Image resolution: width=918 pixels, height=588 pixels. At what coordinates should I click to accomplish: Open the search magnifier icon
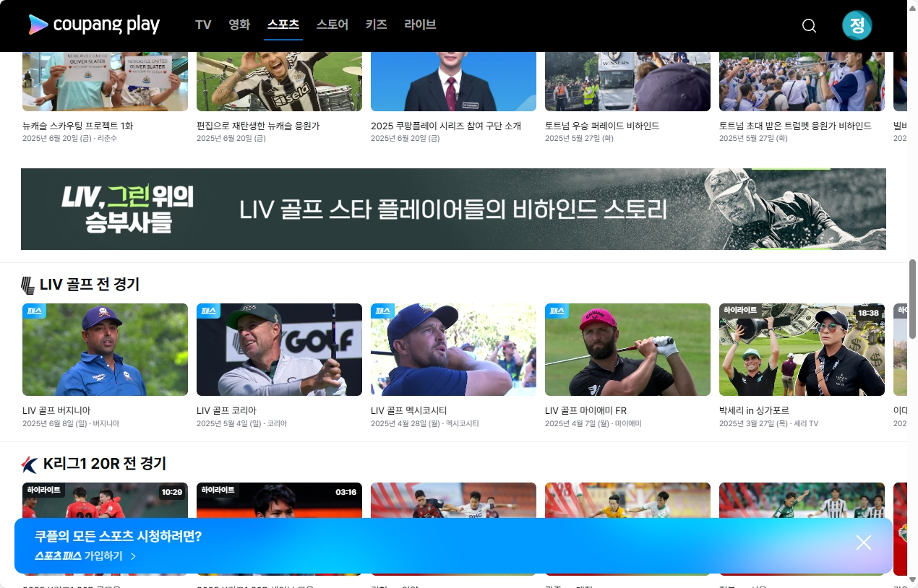[810, 26]
